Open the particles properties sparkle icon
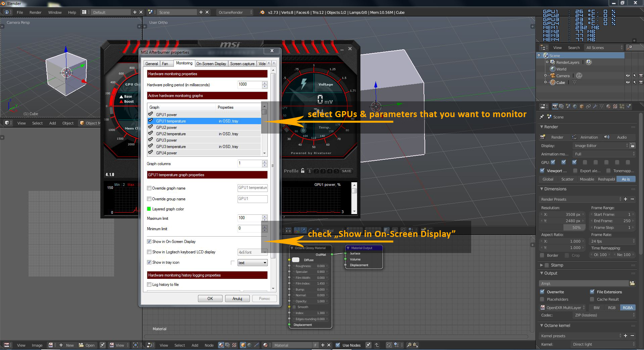 (x=622, y=106)
